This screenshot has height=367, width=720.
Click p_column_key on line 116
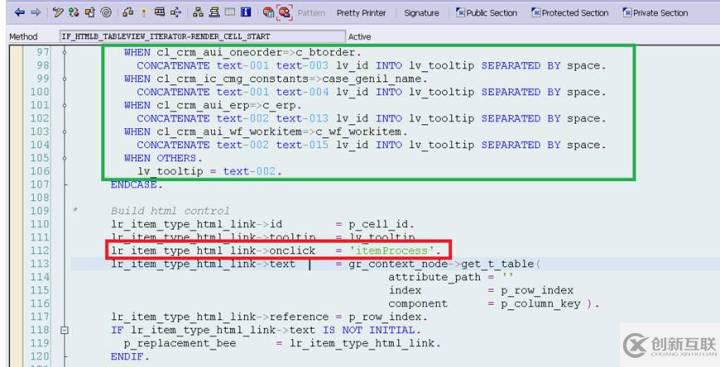(540, 304)
